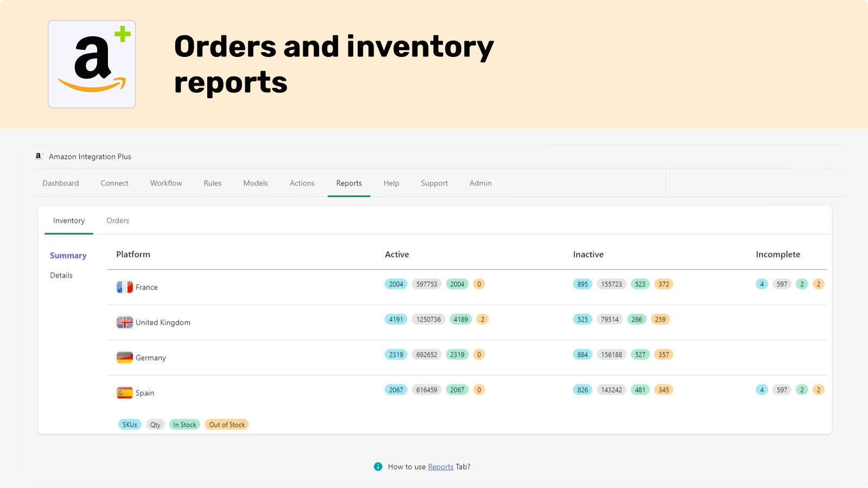Click United Kingdom inactive in-stock badge 266

637,319
